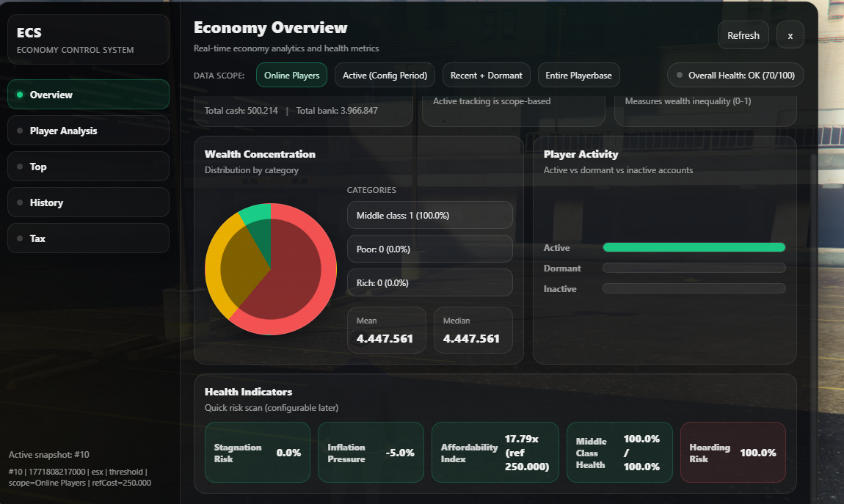Click the Inflation Pressure -5.0% indicator
Screen dimensions: 844x504
tap(371, 453)
